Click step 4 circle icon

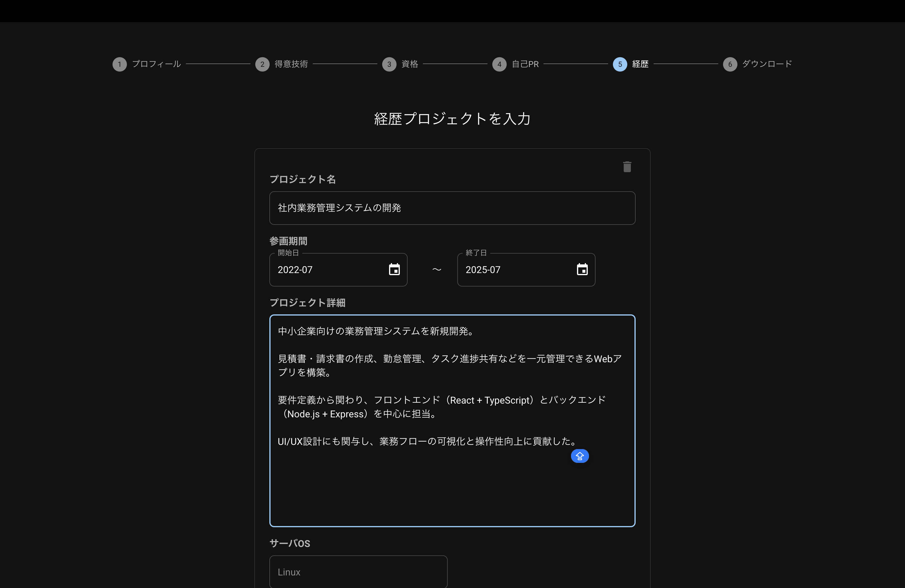499,64
